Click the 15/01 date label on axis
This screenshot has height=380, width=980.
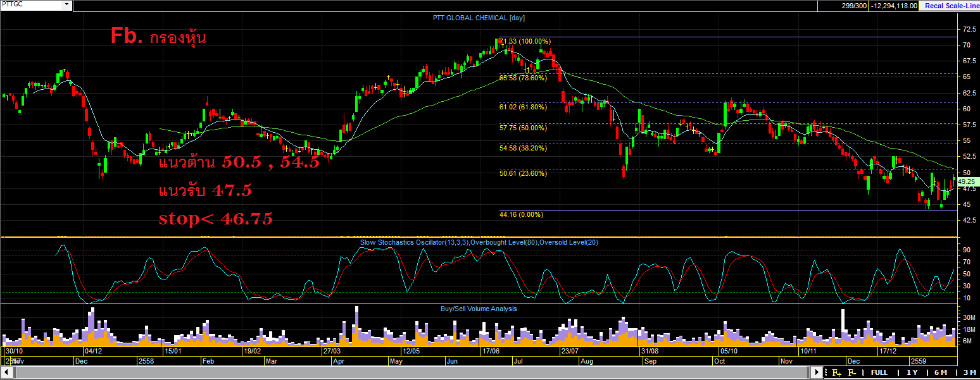coord(173,350)
